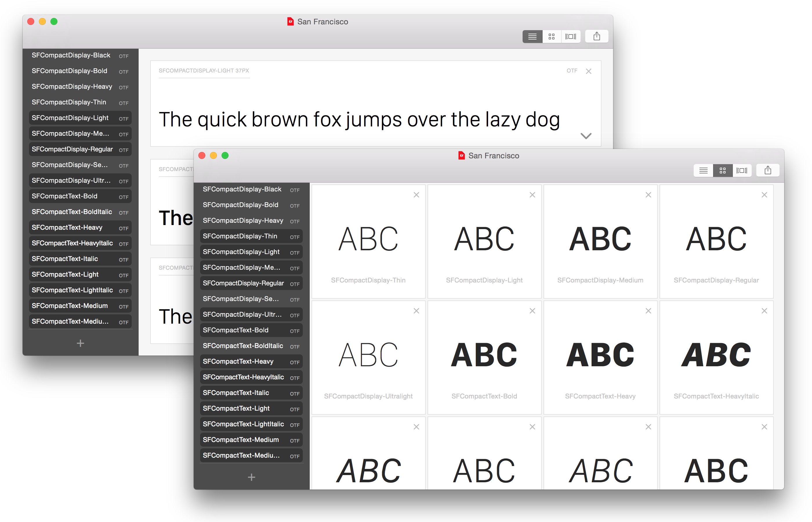
Task: Edit the quick brown fox sample text
Action: point(359,120)
